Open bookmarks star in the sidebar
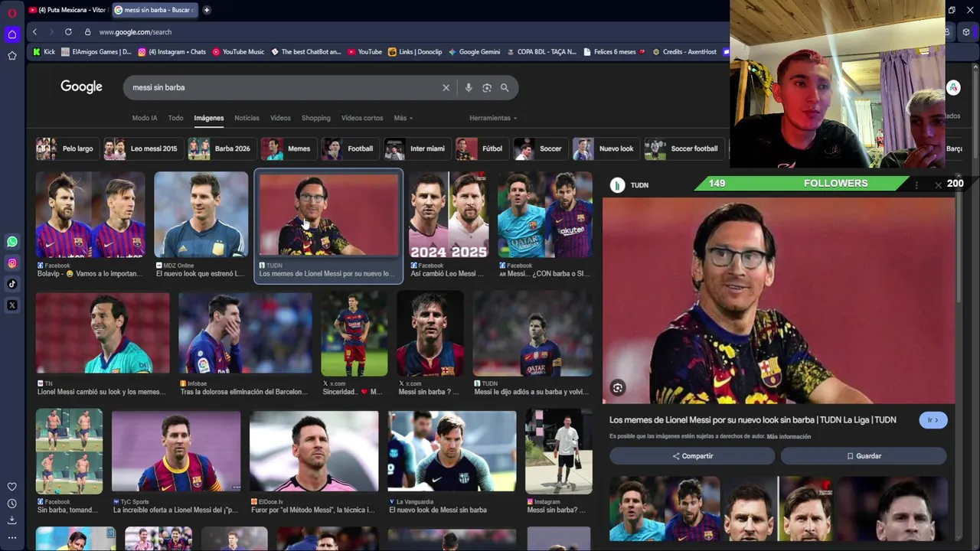980x551 pixels. coord(11,56)
